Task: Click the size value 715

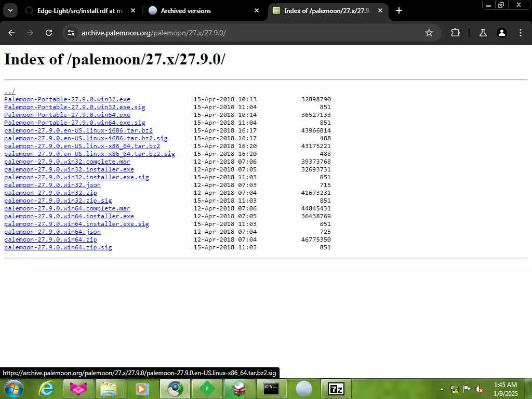Action: (325, 185)
